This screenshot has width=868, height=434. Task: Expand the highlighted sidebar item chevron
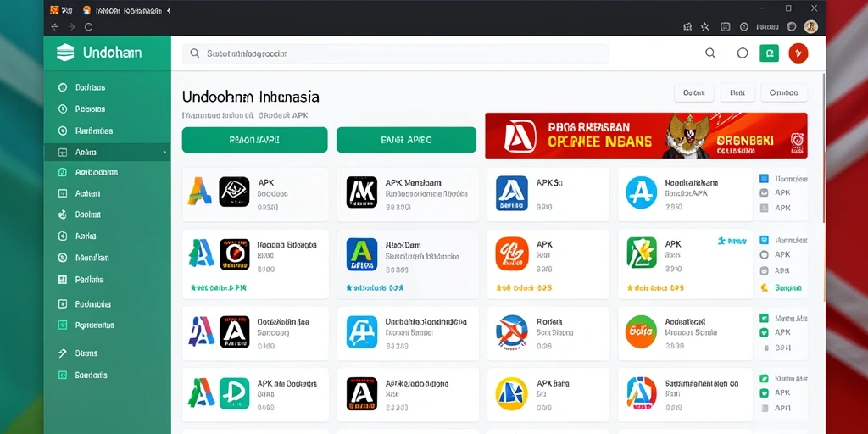pos(164,153)
